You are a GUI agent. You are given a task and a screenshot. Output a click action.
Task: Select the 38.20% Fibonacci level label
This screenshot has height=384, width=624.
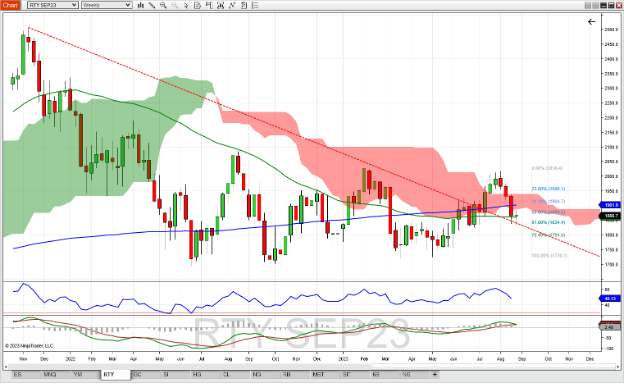(548, 201)
